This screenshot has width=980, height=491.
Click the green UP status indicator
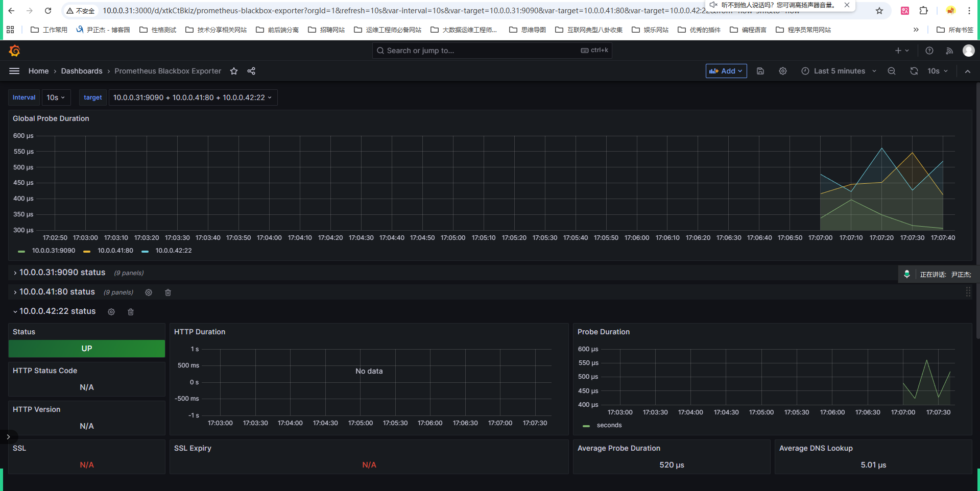(87, 349)
